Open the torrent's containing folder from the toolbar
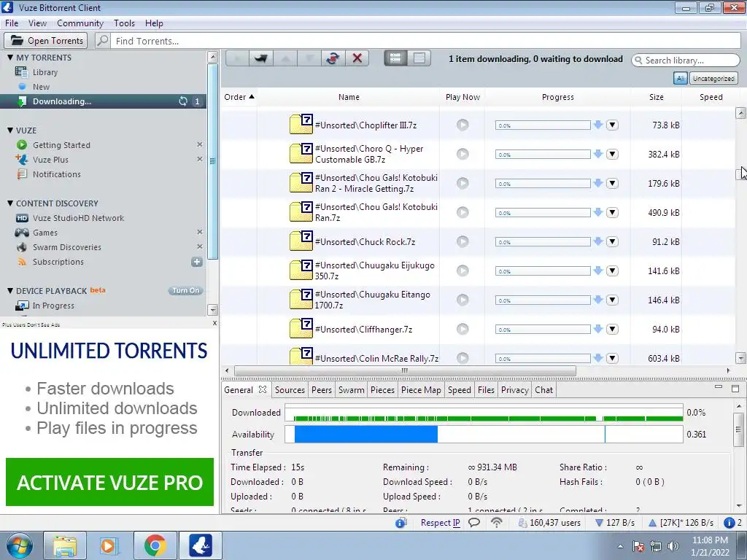747x560 pixels. [x=260, y=58]
